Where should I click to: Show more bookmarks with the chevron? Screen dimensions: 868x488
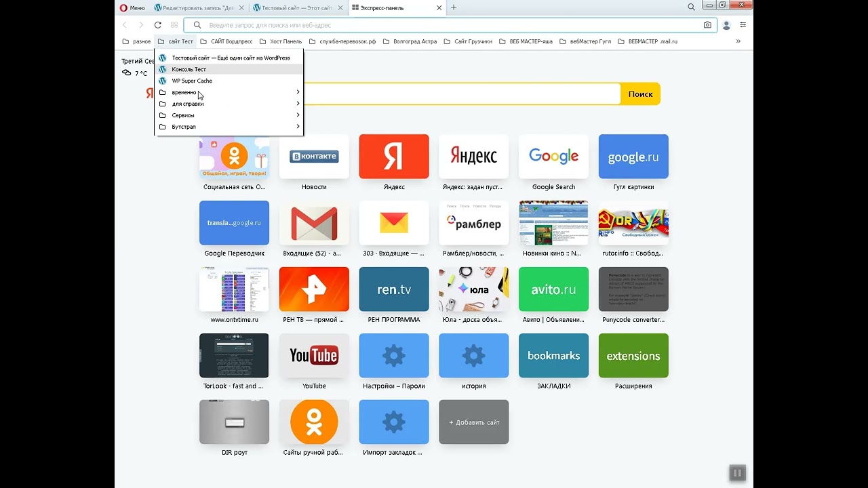738,41
